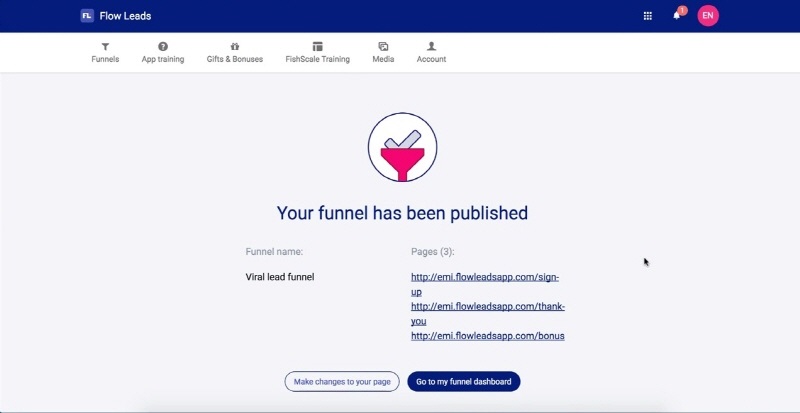Viewport: 800px width, 413px height.
Task: Open the emi.flowleadsapp.com/bonus link
Action: tap(487, 336)
